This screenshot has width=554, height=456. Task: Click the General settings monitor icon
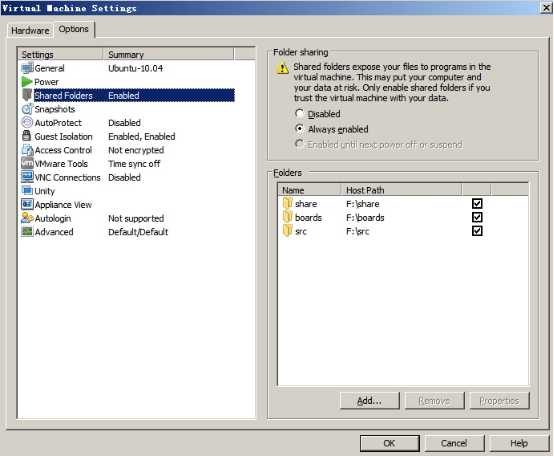pos(27,68)
